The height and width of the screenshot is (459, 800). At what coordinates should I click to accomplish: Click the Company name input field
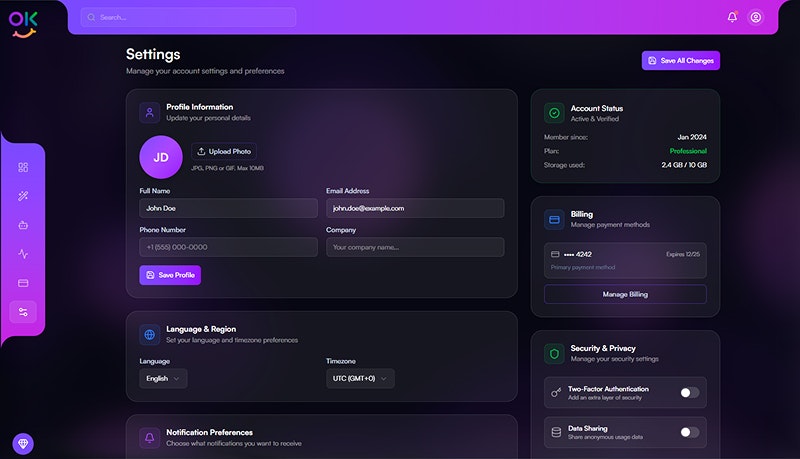(x=415, y=247)
